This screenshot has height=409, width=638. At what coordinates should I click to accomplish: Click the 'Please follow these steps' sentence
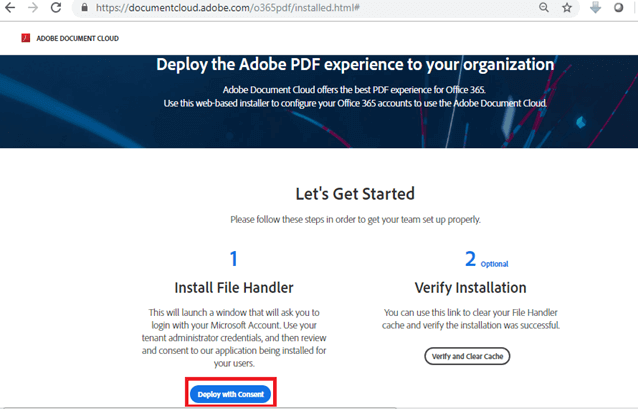point(355,220)
